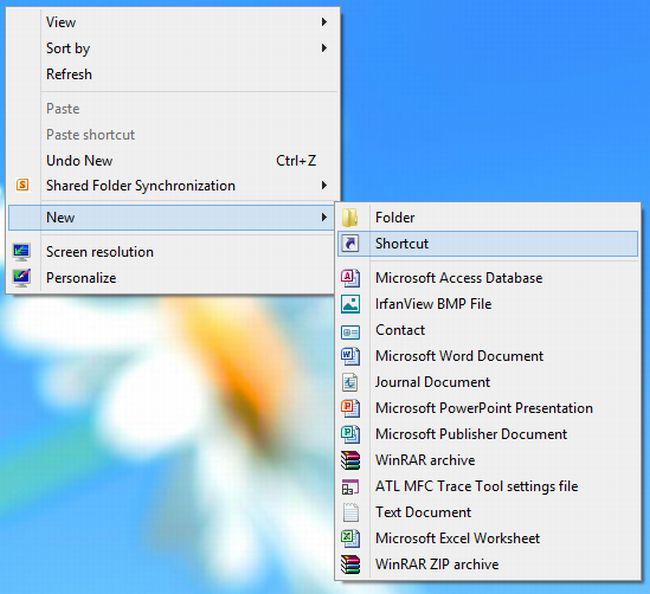
Task: Click the IrfanView BMP File icon
Action: click(350, 304)
